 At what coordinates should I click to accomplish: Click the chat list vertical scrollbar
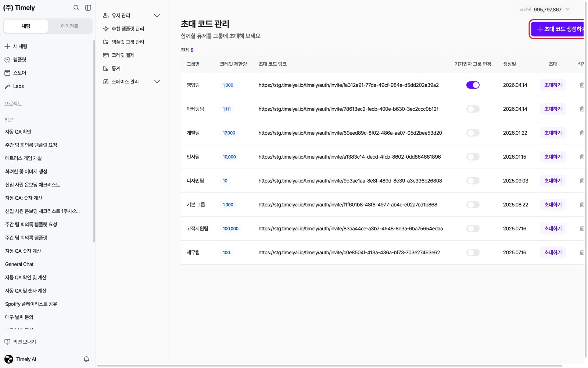tap(94, 141)
